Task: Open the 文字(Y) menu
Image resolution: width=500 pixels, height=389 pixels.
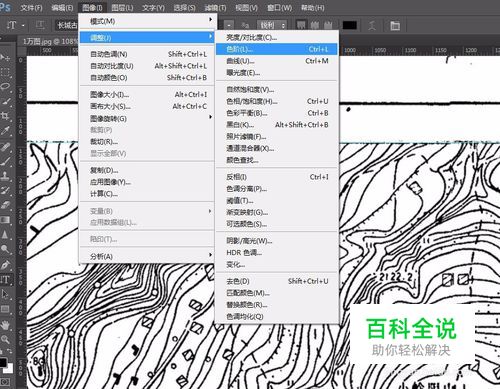Action: [x=153, y=7]
